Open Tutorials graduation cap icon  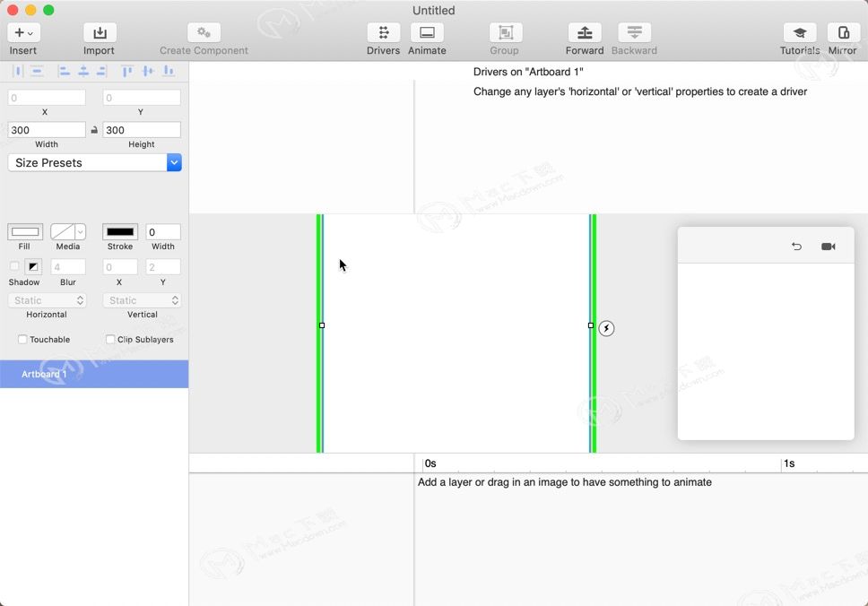(x=799, y=32)
